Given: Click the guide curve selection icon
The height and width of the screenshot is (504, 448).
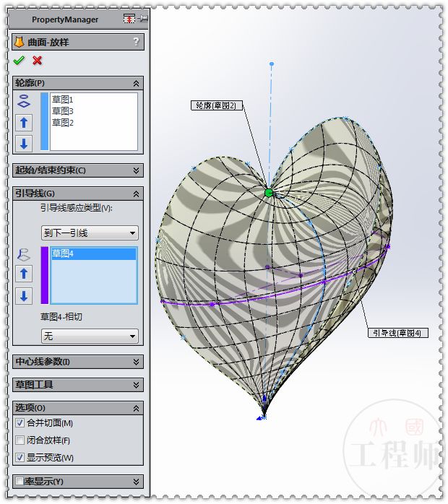Looking at the screenshot, I should coord(24,255).
